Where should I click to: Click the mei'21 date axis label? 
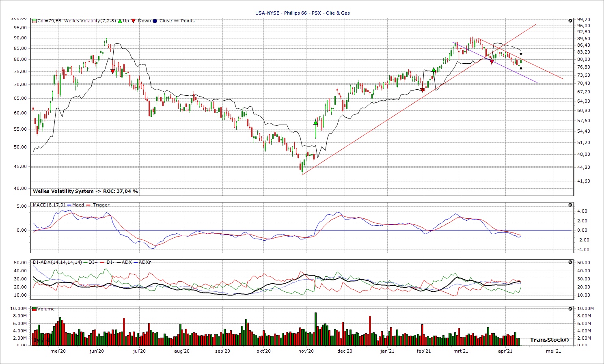pos(554,351)
